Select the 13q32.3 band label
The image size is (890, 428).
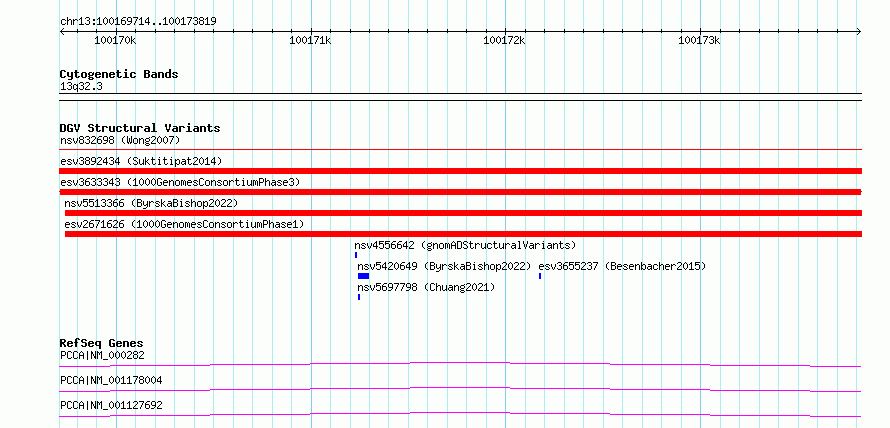pyautogui.click(x=81, y=87)
